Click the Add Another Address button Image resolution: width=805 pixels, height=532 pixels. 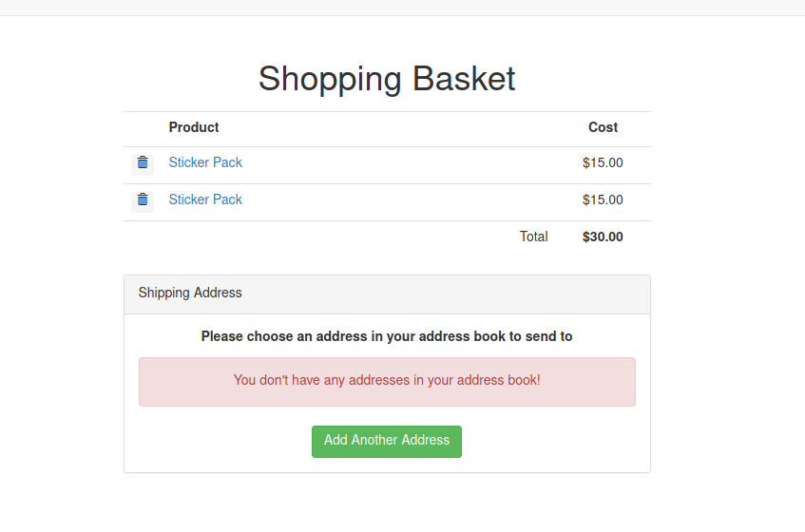coord(387,441)
